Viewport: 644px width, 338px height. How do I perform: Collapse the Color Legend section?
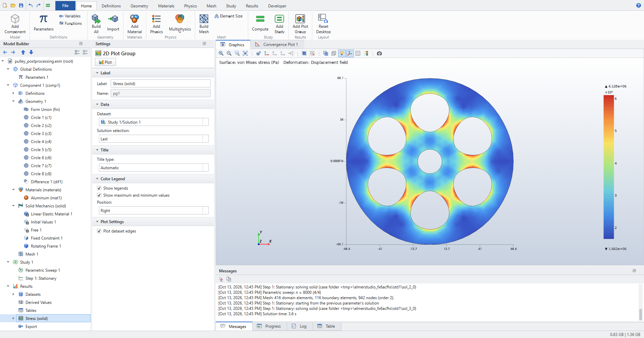click(97, 179)
